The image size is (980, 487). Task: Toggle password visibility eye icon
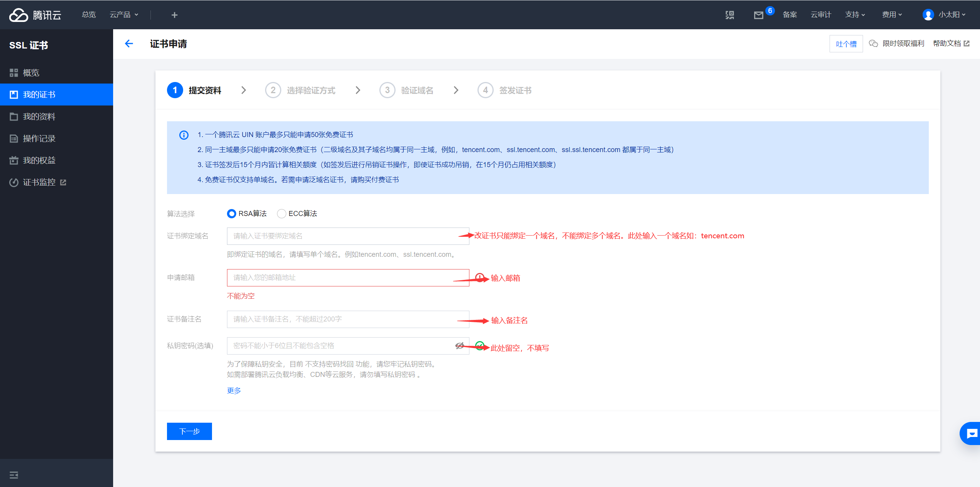[459, 346]
